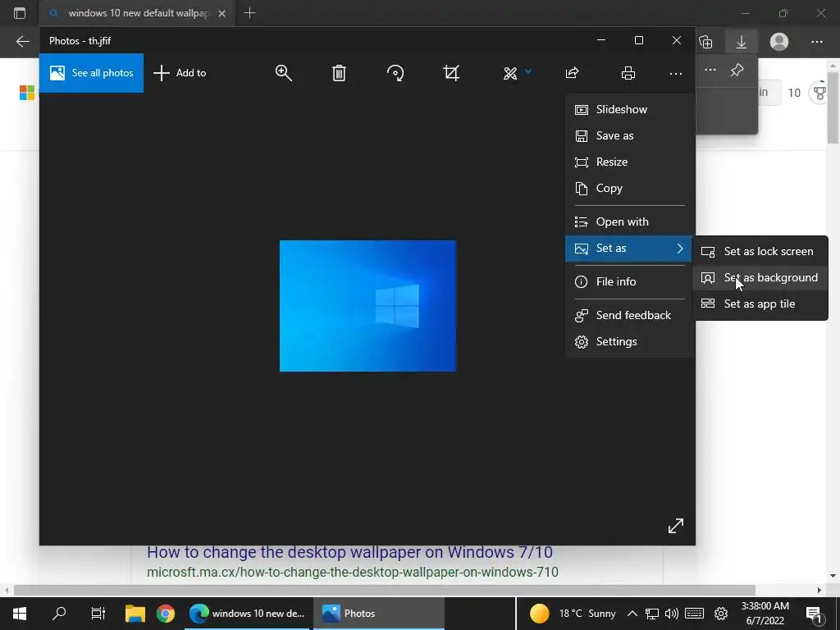This screenshot has height=630, width=840.
Task: Open taskbar Search magnifier
Action: [x=59, y=614]
